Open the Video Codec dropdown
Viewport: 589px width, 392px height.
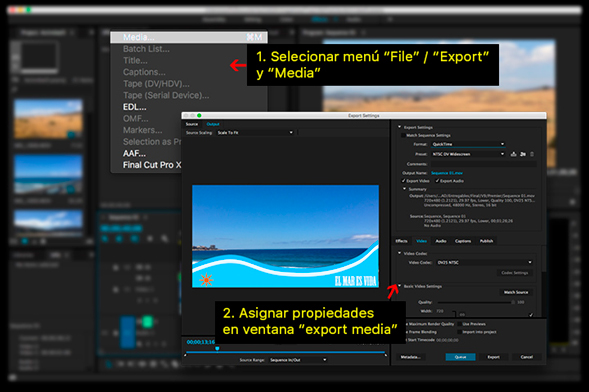pos(484,262)
